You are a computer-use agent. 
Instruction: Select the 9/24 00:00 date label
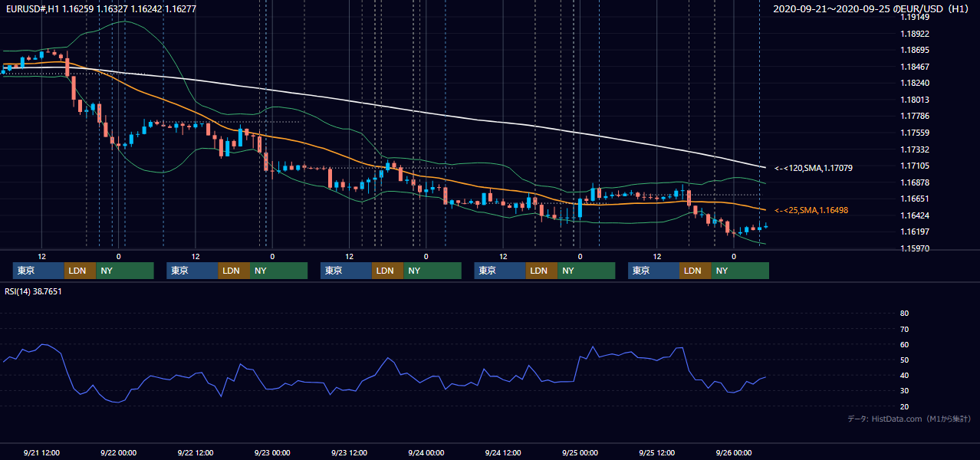tap(426, 452)
